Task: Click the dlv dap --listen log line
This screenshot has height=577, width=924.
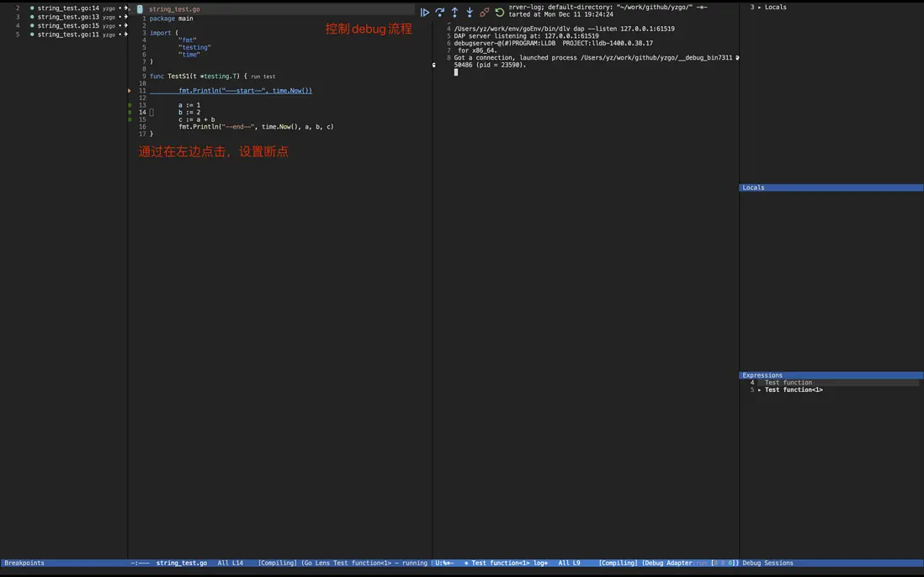Action: pyautogui.click(x=564, y=29)
